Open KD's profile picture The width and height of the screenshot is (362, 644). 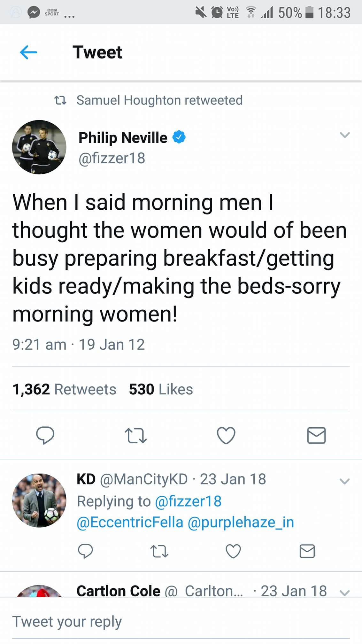pos(39,500)
